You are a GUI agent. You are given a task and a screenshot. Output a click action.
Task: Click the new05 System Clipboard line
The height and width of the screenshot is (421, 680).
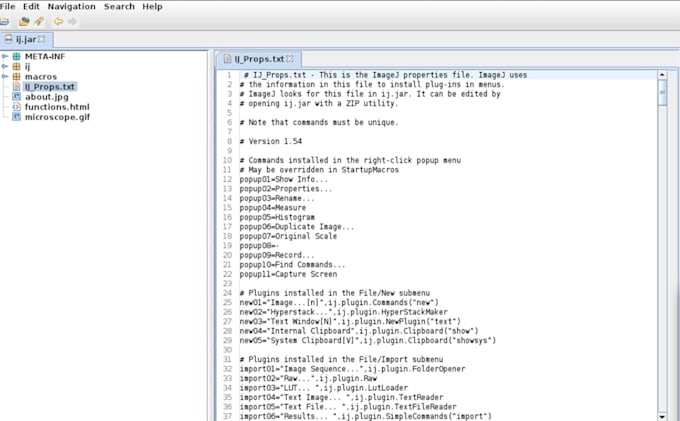click(368, 340)
